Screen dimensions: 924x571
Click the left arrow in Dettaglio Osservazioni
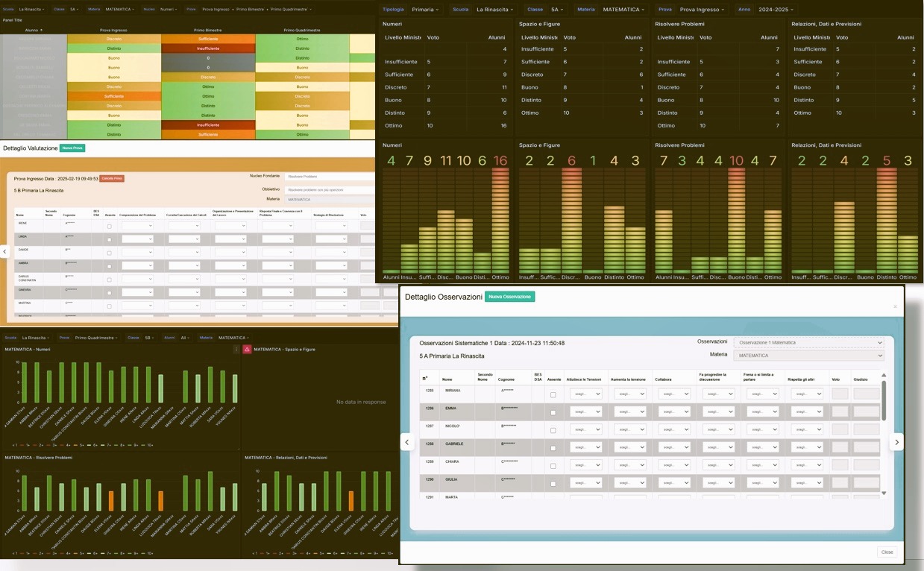(406, 442)
